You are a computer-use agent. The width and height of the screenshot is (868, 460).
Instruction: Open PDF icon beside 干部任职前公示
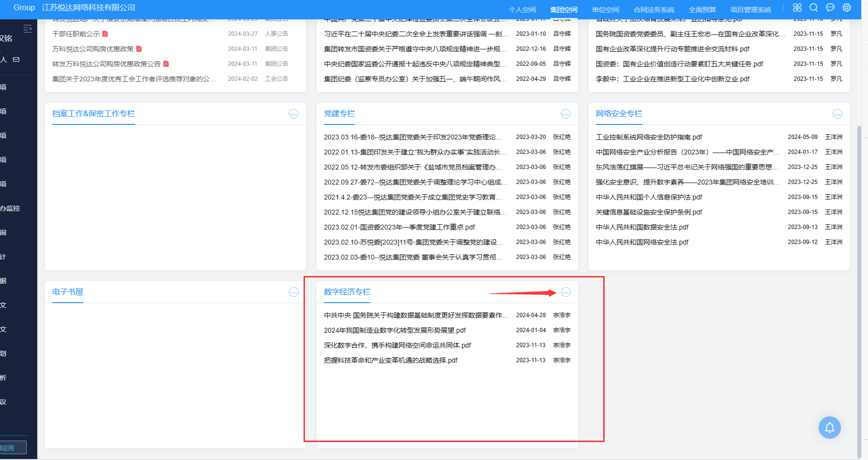105,34
